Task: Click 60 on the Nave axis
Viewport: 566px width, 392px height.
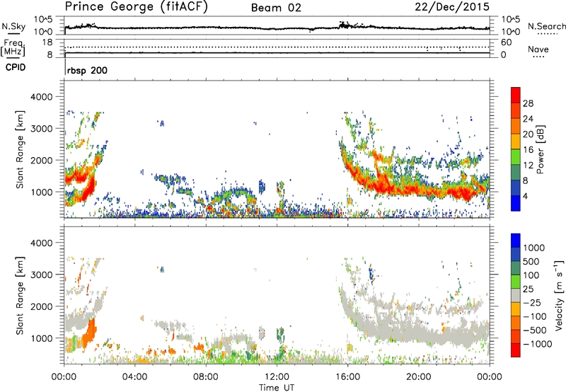Action: tap(506, 42)
